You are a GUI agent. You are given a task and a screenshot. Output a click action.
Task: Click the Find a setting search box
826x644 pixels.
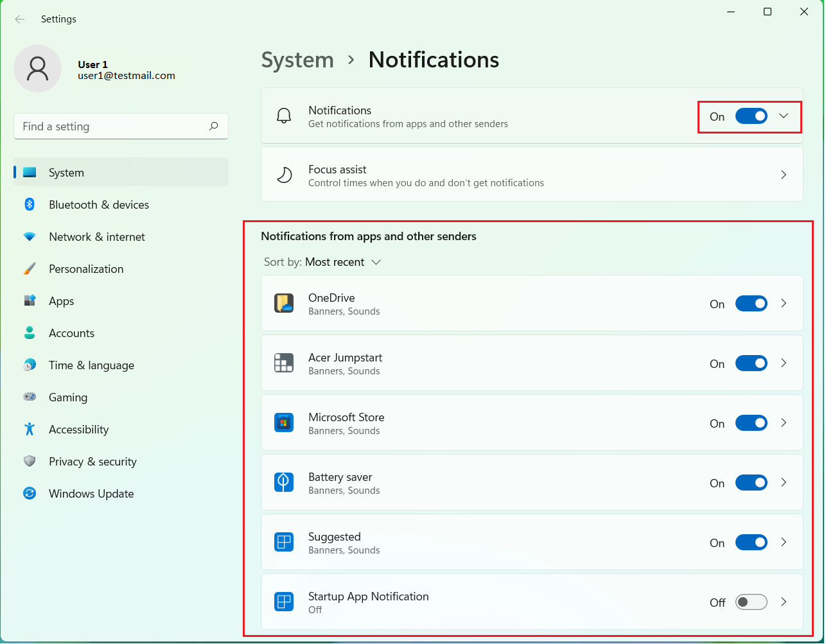[x=121, y=126]
